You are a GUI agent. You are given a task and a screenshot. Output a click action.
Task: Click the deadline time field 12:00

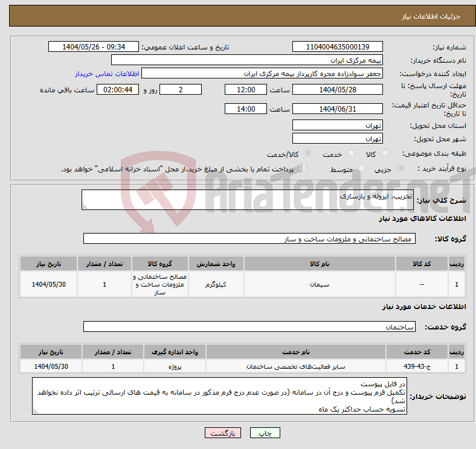click(x=246, y=89)
